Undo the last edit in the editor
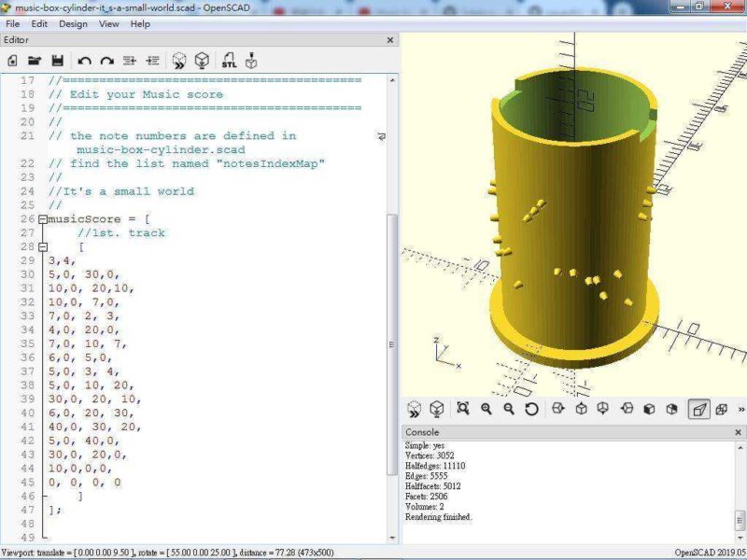Screen dimensions: 747x560 (x=84, y=61)
